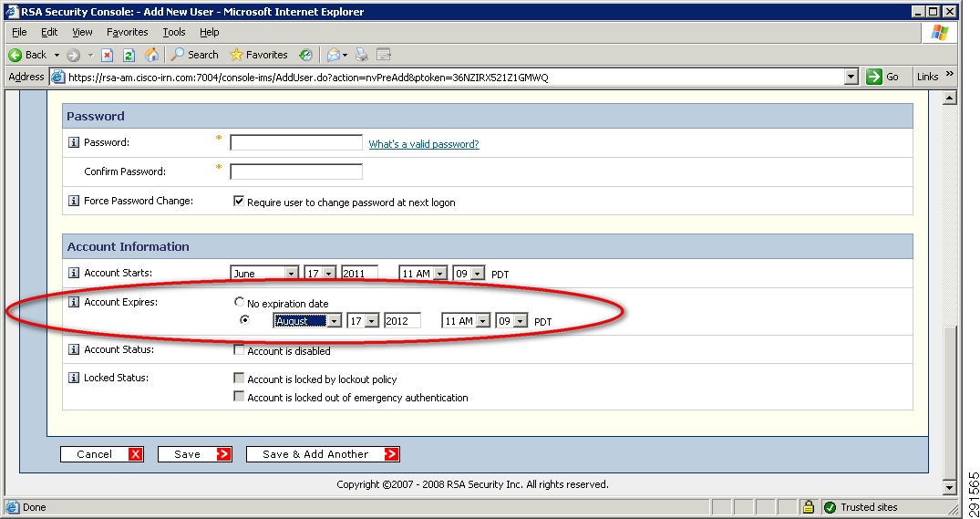Open the Search toolbar button
This screenshot has width=980, height=519.
194,55
